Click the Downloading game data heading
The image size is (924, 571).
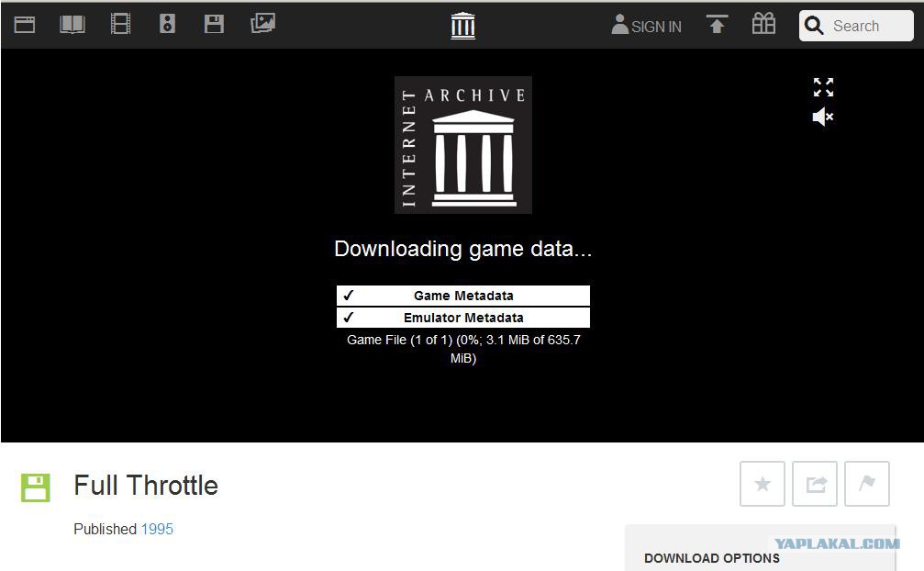(463, 249)
